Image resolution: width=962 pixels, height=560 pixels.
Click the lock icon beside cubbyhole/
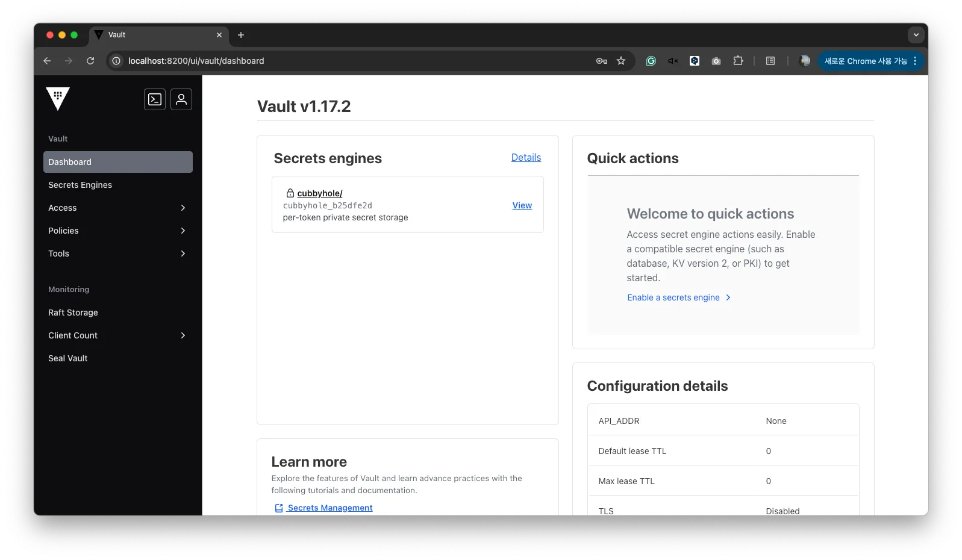290,193
